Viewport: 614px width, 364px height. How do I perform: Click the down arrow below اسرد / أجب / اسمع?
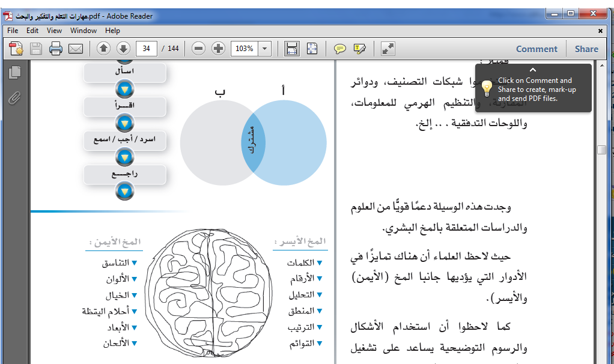point(125,158)
